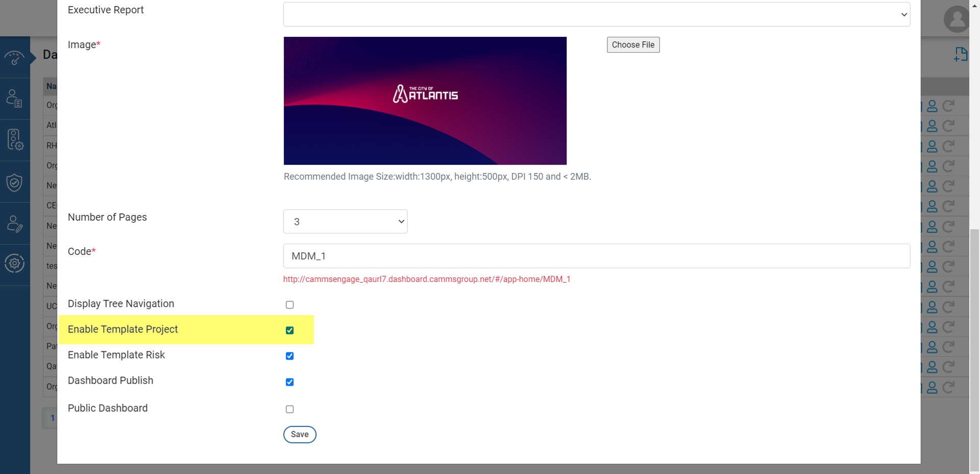Viewport: 980px width, 474px height.
Task: Click the 'Dashboard Publish' label
Action: tap(110, 381)
